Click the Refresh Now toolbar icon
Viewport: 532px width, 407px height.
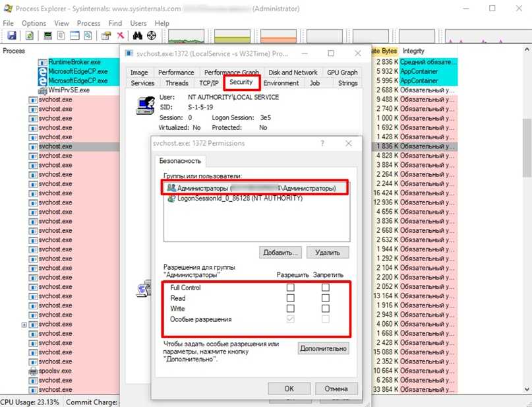30,36
